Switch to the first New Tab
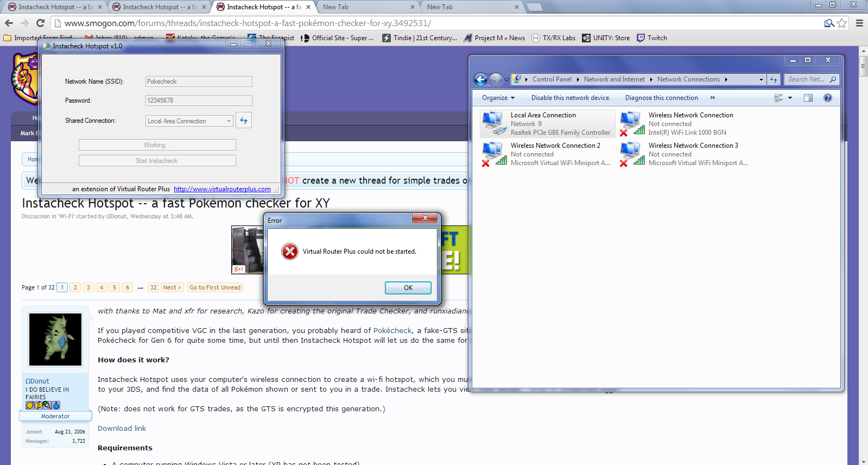Viewport: 868px width, 465px height. (x=368, y=7)
